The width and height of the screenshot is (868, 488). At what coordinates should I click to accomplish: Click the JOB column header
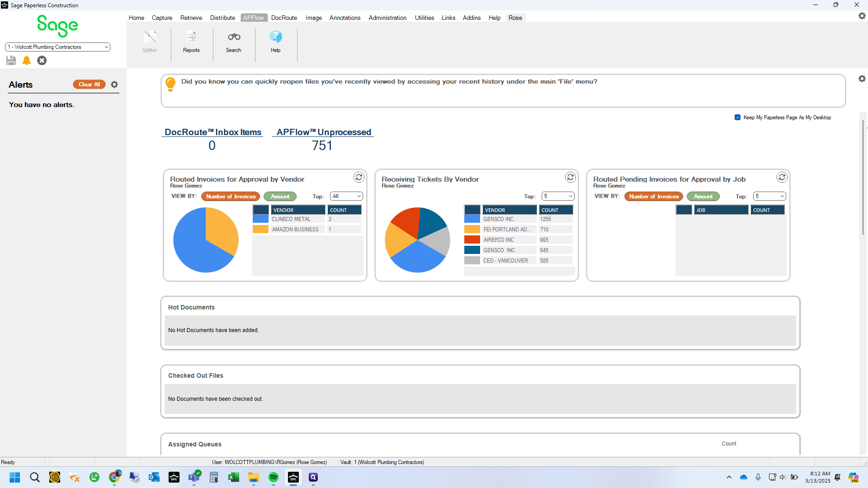[721, 210]
